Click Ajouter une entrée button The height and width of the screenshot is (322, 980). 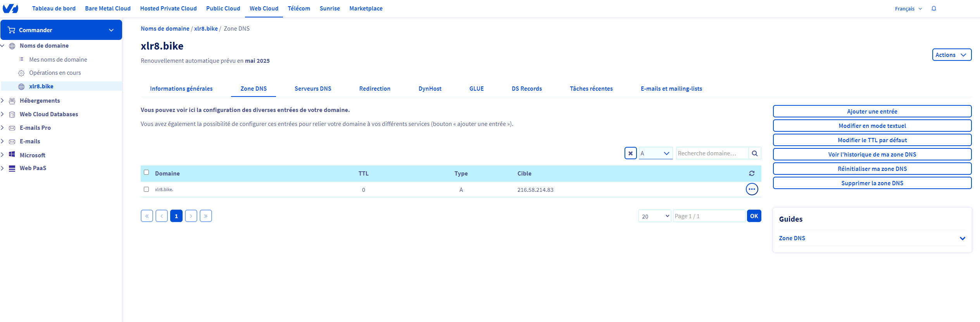[x=872, y=112]
